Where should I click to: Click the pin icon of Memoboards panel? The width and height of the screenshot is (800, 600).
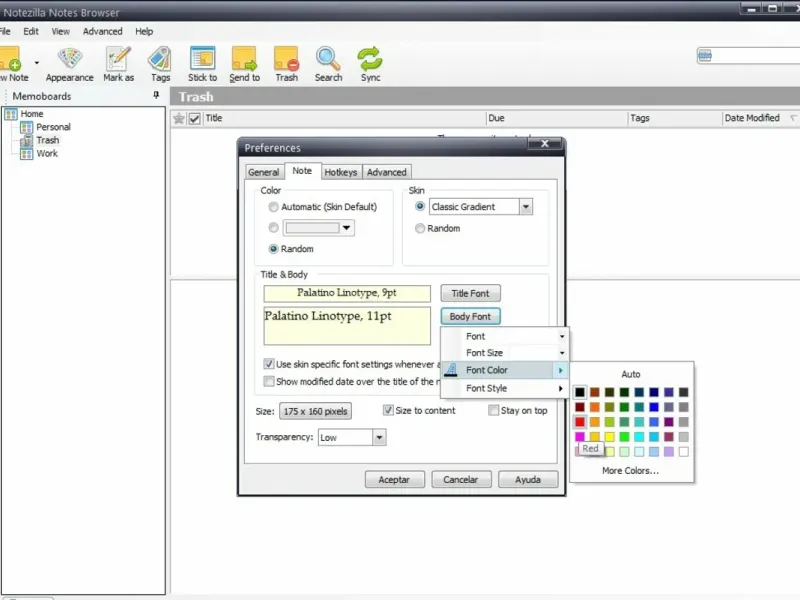click(156, 95)
